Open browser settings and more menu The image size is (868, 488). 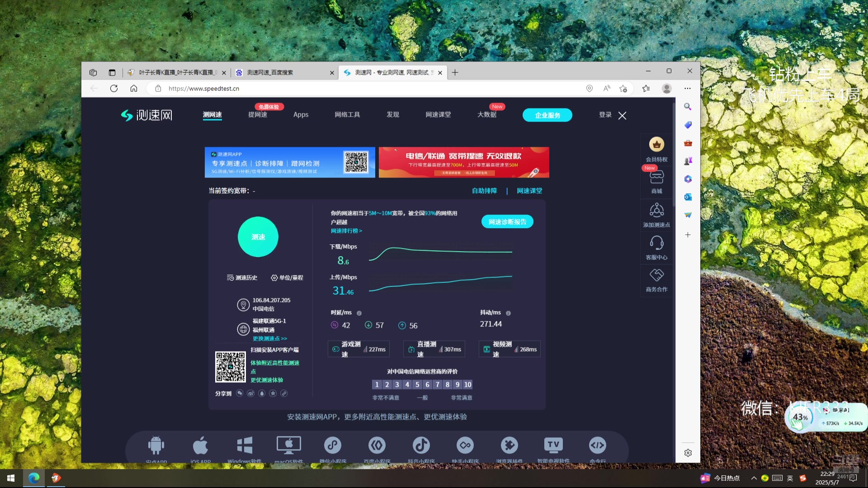[688, 89]
